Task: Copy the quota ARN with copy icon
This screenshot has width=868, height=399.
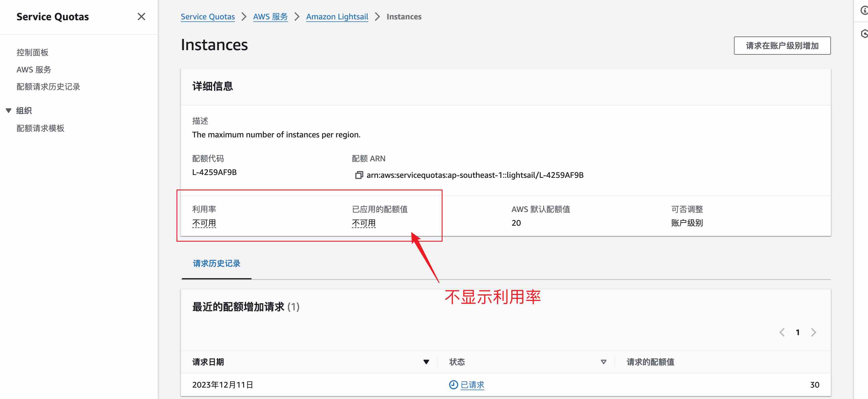Action: [359, 175]
